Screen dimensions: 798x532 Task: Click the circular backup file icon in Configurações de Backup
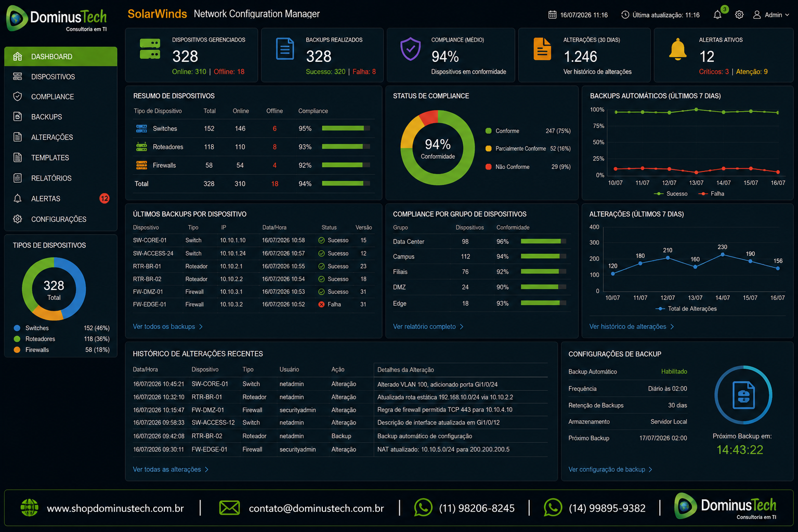pos(743,395)
